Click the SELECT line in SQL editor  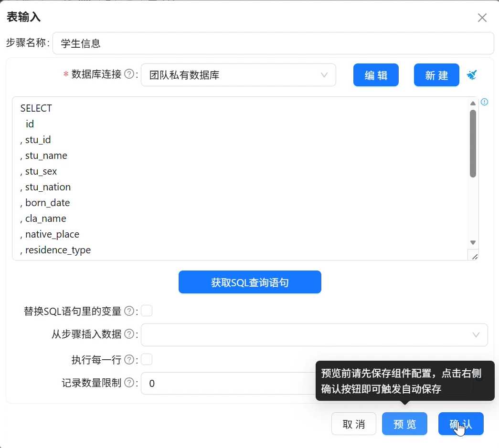pos(36,108)
